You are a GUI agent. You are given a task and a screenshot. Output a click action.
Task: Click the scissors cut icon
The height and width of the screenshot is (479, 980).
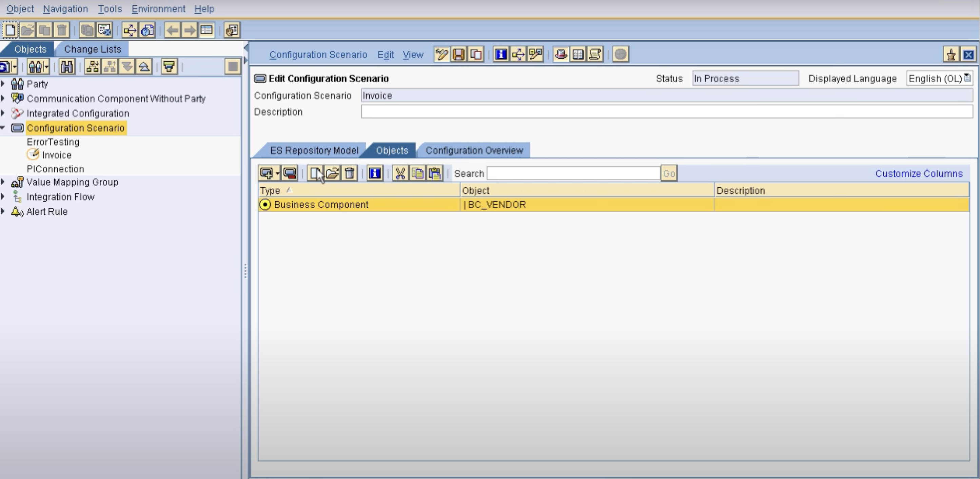pyautogui.click(x=400, y=173)
